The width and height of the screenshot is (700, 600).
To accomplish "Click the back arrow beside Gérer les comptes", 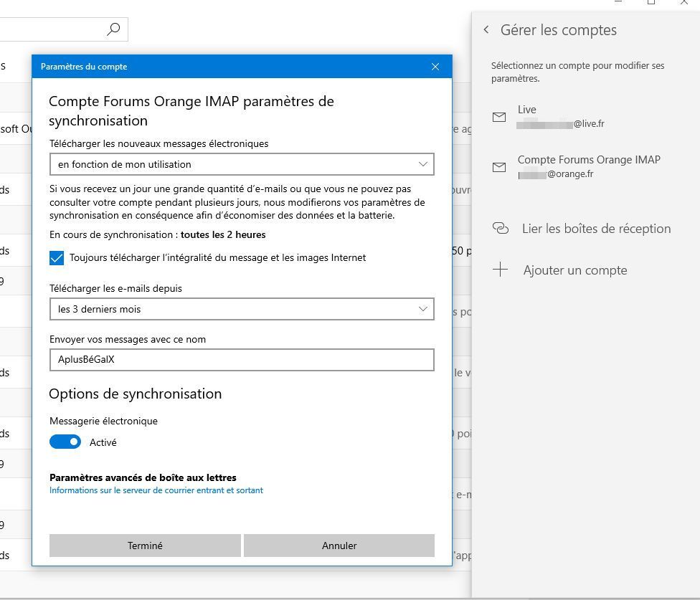I will [x=486, y=30].
